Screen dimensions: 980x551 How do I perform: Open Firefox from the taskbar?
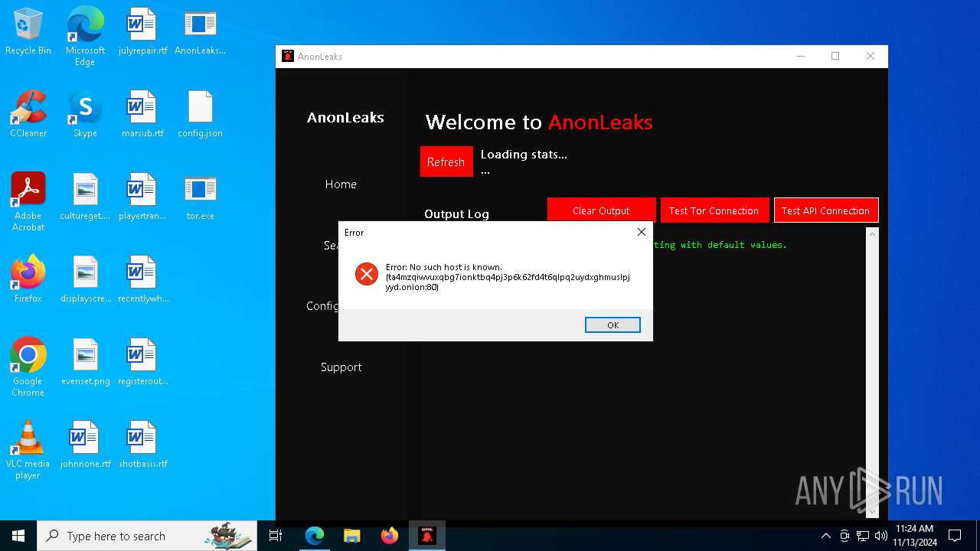pos(389,536)
